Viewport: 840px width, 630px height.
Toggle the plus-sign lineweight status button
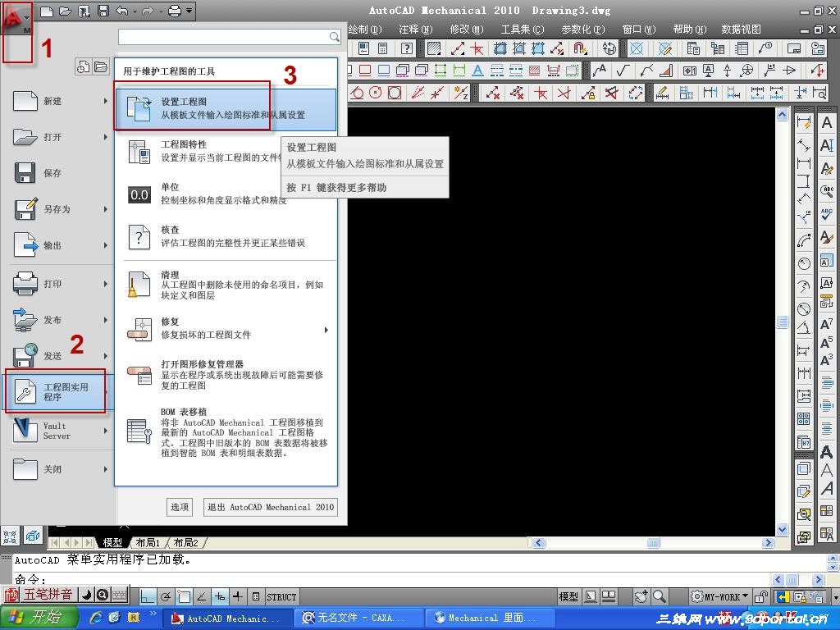click(x=238, y=596)
